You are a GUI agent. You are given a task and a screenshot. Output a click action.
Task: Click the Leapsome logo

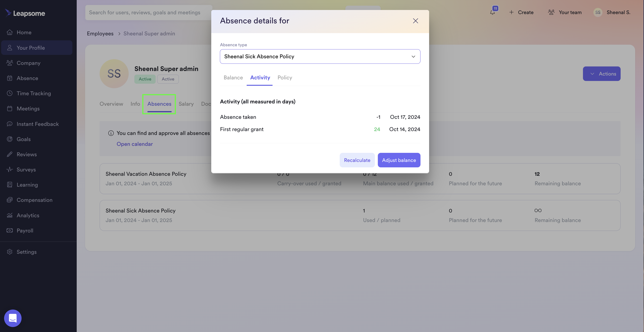[x=25, y=13]
